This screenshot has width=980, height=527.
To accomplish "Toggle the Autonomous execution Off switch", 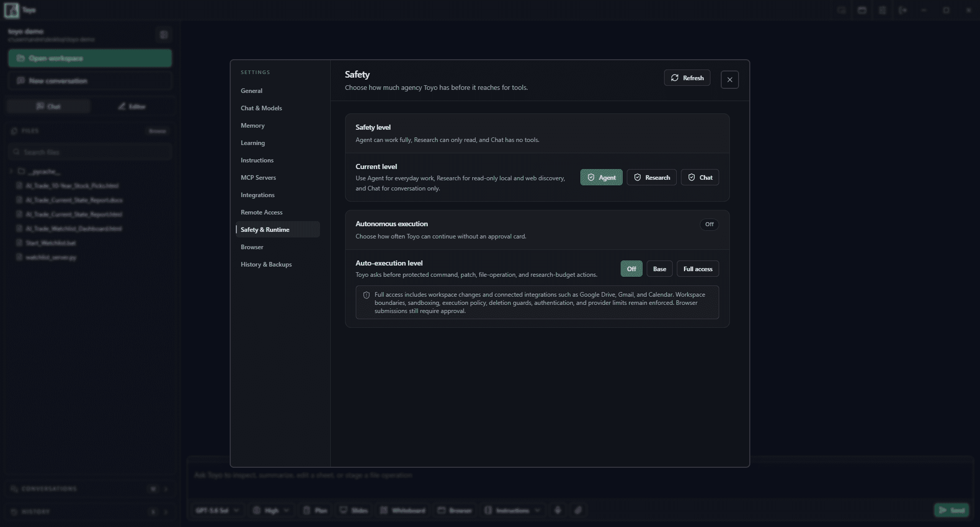I will 709,224.
